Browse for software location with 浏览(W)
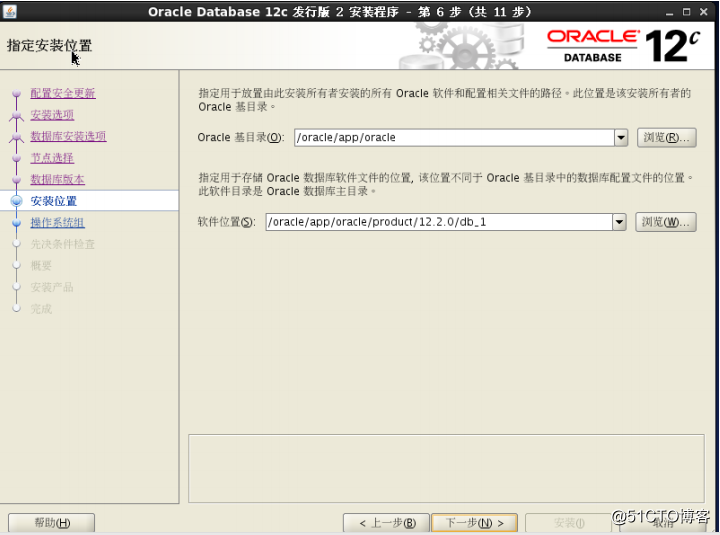The width and height of the screenshot is (720, 535). 666,222
